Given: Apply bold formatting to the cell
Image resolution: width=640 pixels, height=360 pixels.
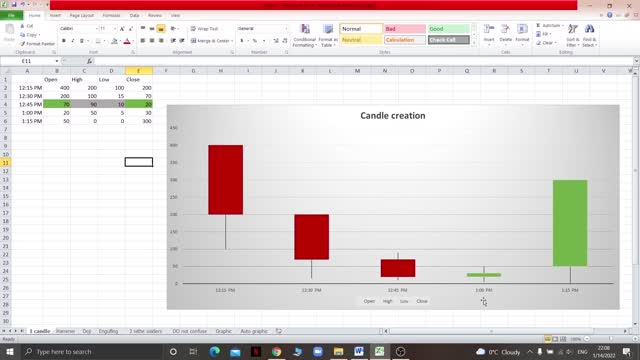Looking at the screenshot, I should (64, 41).
